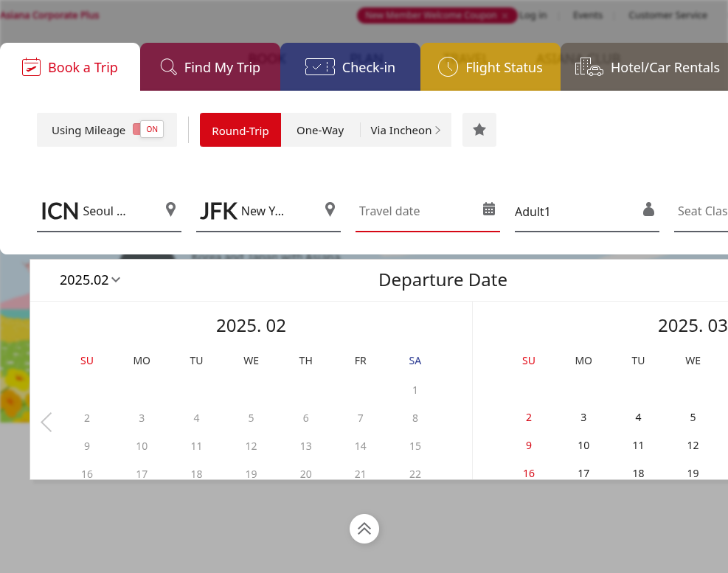Open the Seat Class selector
728x573 pixels.
pos(701,211)
